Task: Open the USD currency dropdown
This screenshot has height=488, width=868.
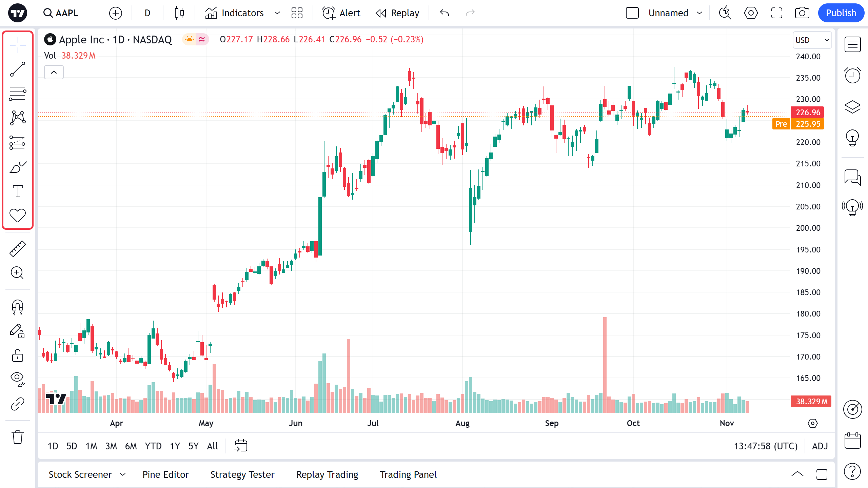Action: tap(812, 40)
